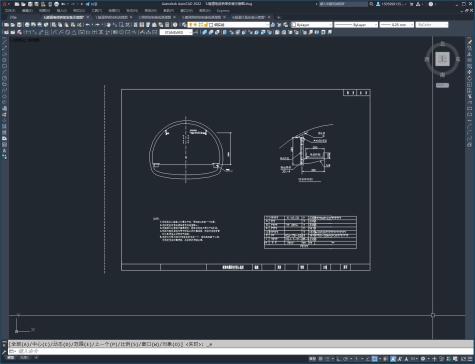
Task: Click the Help question-mark icon in Standard toolbar
Action: click(x=175, y=25)
